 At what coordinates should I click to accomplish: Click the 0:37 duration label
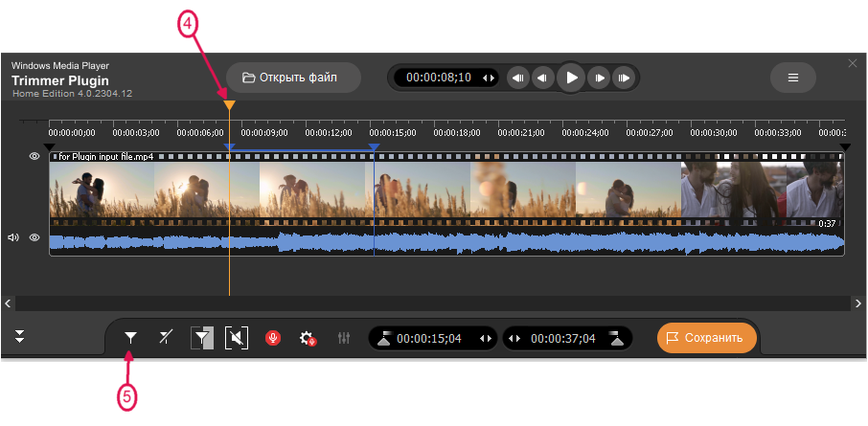(827, 223)
